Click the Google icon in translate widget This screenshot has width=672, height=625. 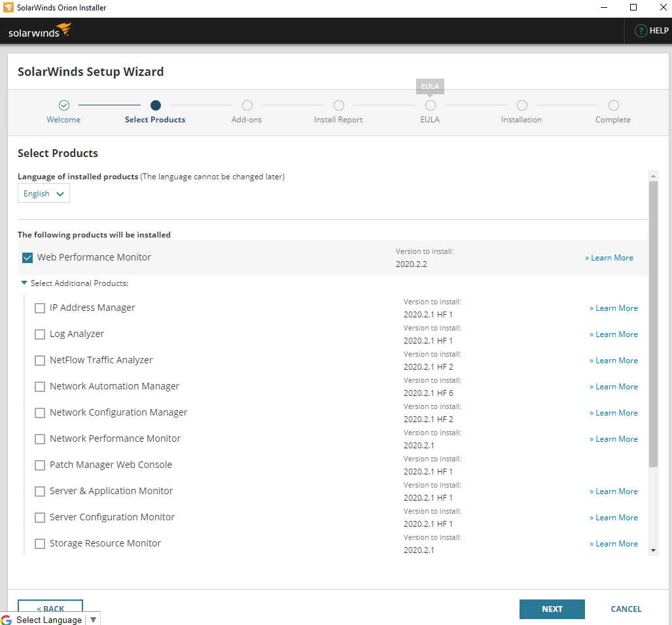click(7, 620)
